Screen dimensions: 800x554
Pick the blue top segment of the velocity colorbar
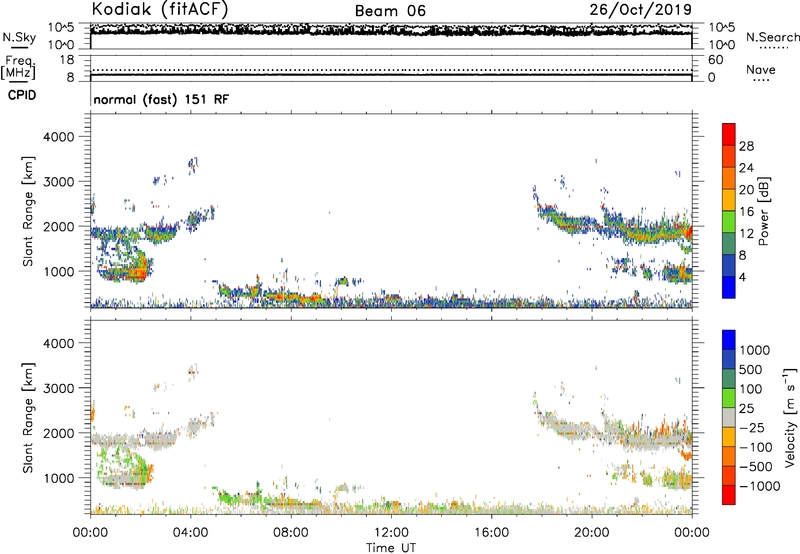pyautogui.click(x=729, y=340)
